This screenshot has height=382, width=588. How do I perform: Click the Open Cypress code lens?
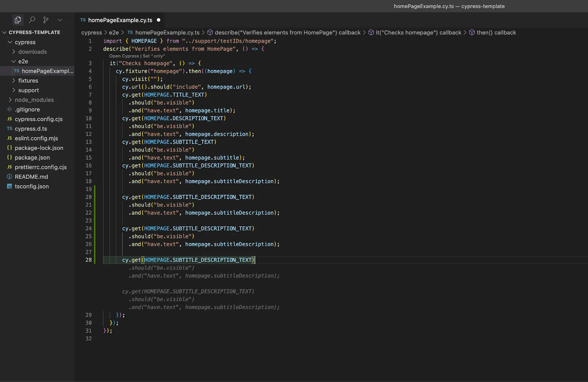pyautogui.click(x=124, y=56)
